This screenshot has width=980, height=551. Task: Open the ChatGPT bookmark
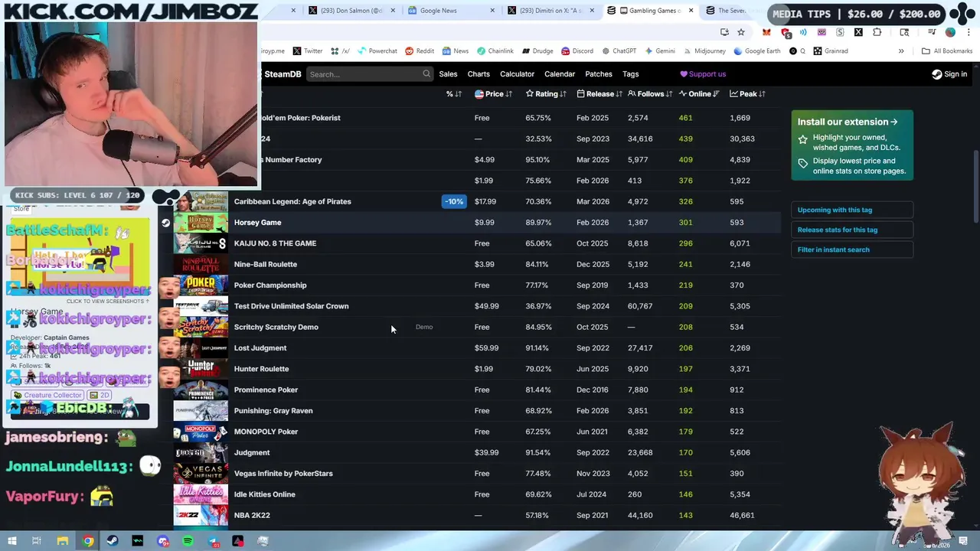(x=619, y=51)
